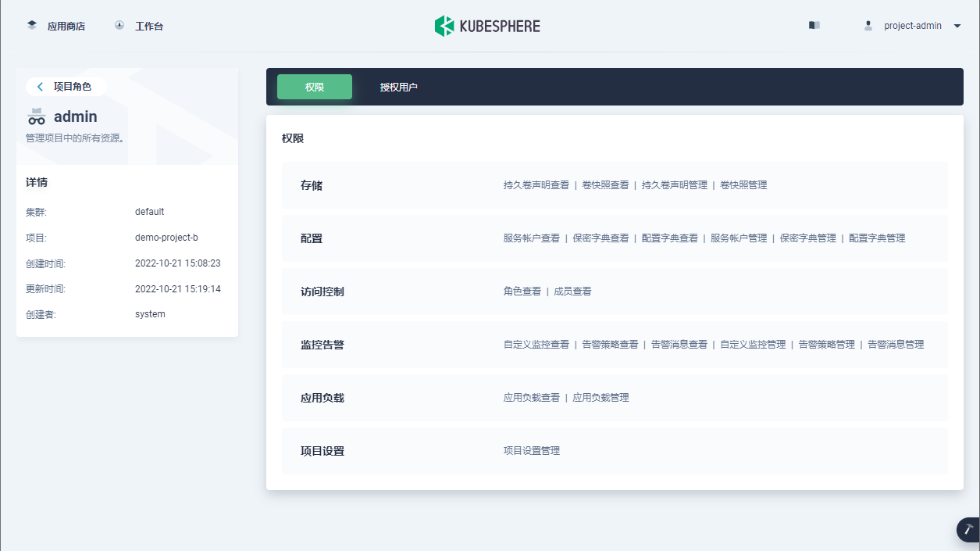Go to 应用商店 link text
980x551 pixels.
[66, 26]
